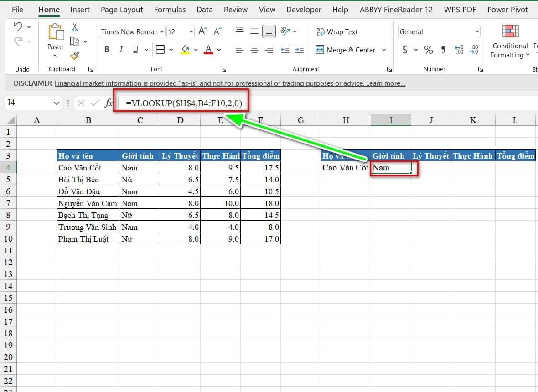The image size is (538, 392).
Task: Click Increase Font Size icon
Action: (202, 31)
